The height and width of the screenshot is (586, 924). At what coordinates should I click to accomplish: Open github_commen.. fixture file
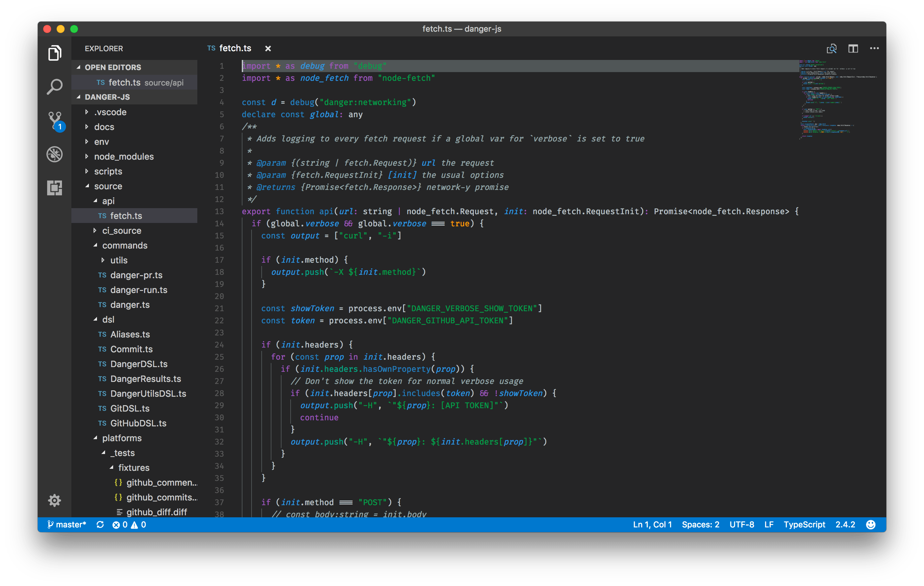point(134,482)
